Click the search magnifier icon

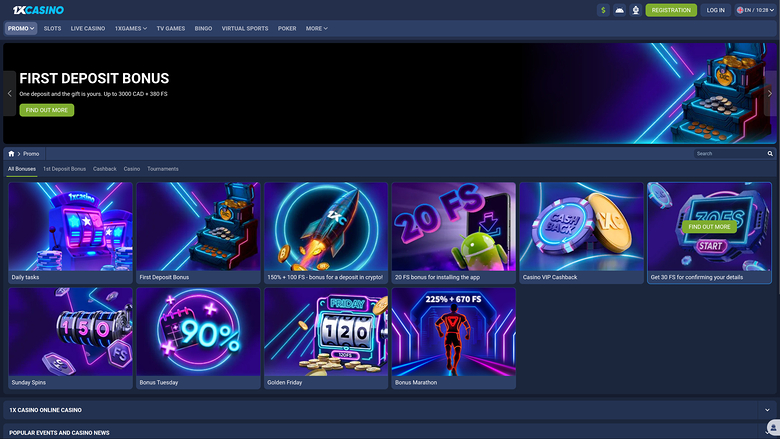[x=770, y=154]
